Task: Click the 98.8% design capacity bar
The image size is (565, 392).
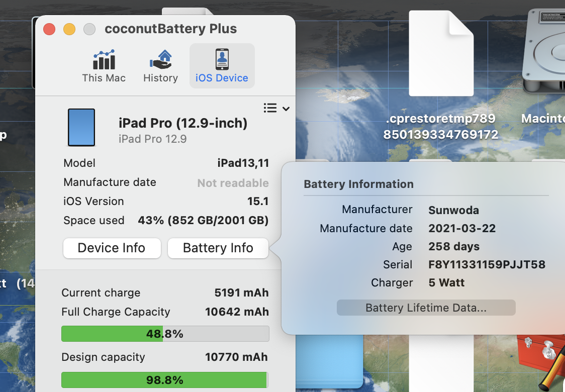Action: (165, 380)
